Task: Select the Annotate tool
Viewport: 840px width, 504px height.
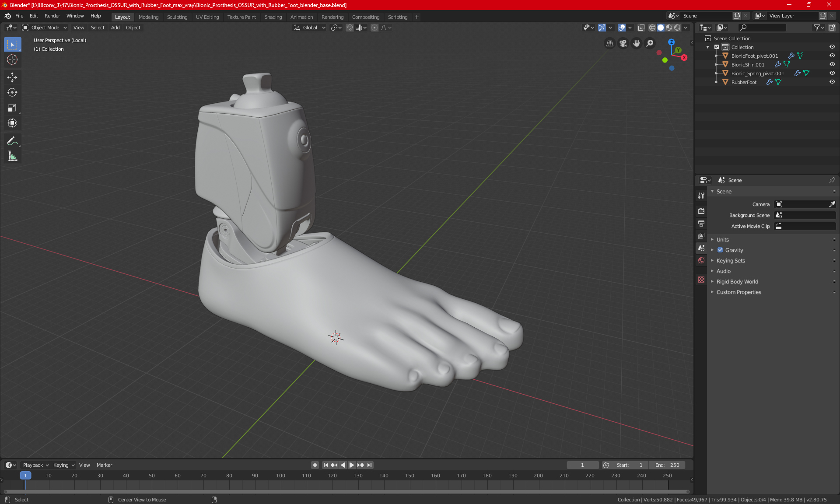Action: point(12,141)
